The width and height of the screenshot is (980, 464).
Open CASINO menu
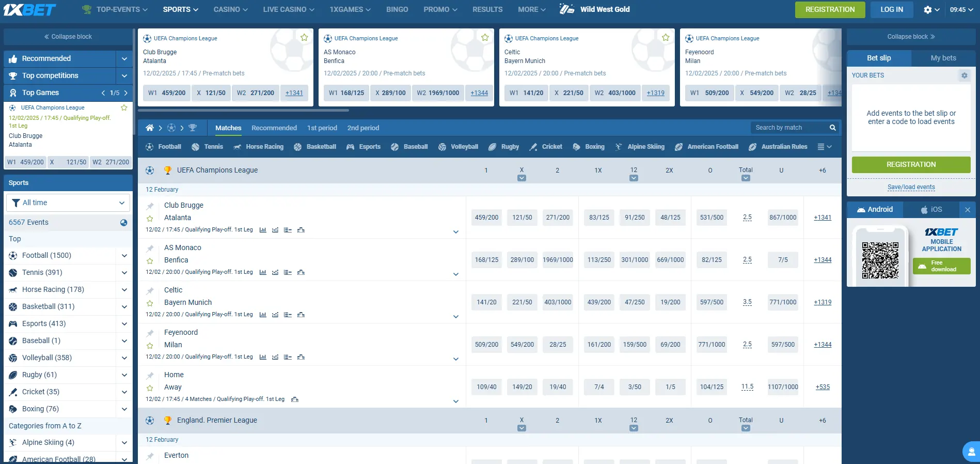[231, 9]
